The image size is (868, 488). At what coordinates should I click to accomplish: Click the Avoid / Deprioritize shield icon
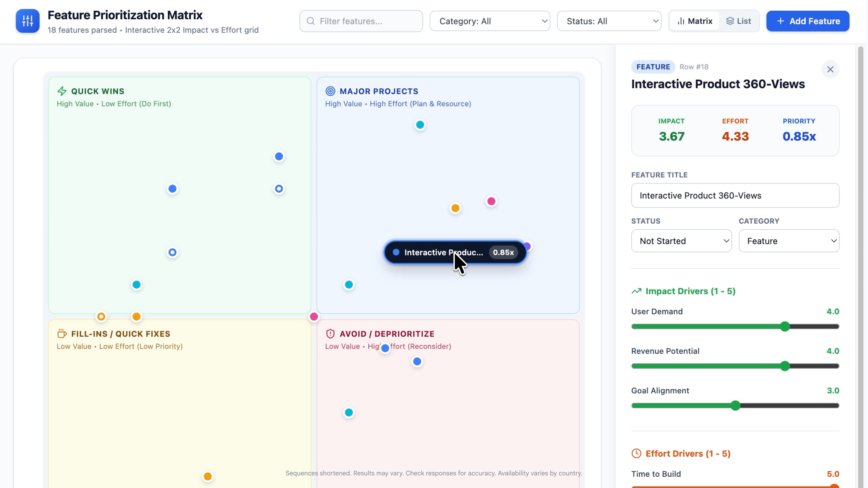[330, 334]
